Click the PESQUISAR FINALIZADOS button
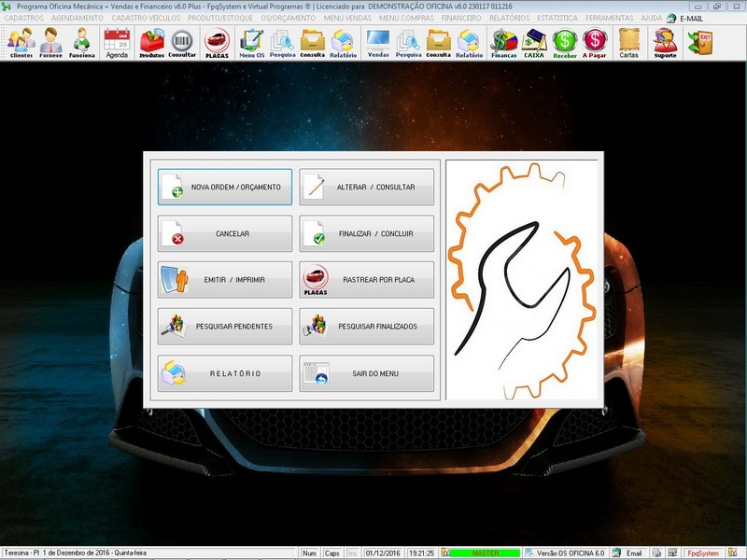This screenshot has height=560, width=747. 366,327
